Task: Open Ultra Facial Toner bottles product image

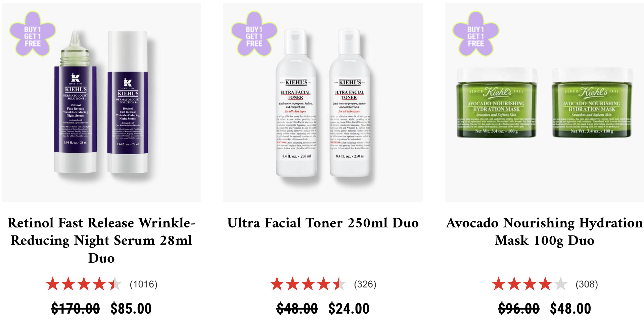Action: (x=323, y=102)
